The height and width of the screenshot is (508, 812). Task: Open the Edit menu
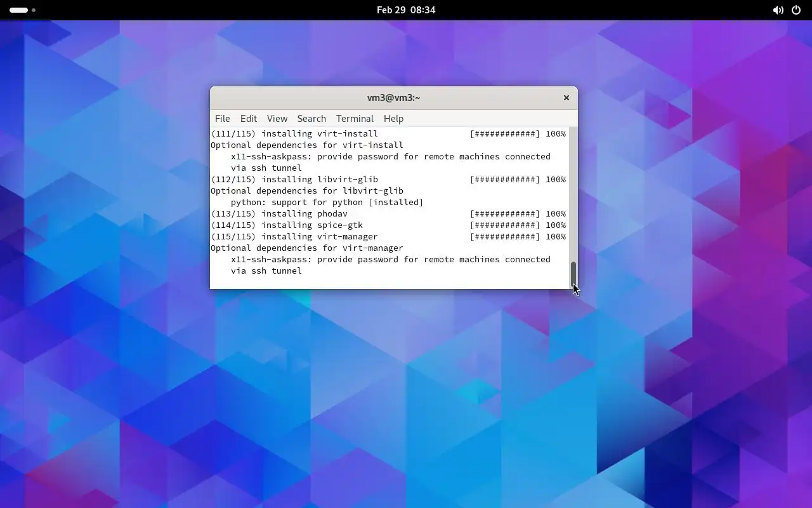[249, 119]
